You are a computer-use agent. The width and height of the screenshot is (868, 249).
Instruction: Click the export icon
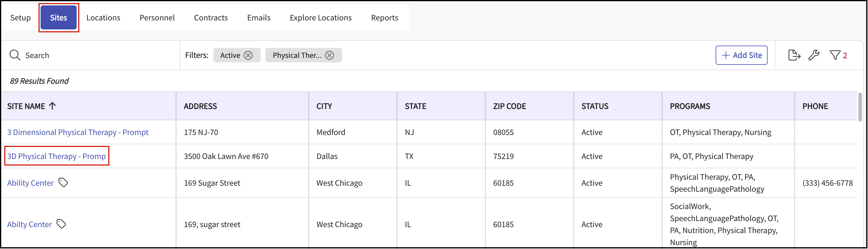794,55
